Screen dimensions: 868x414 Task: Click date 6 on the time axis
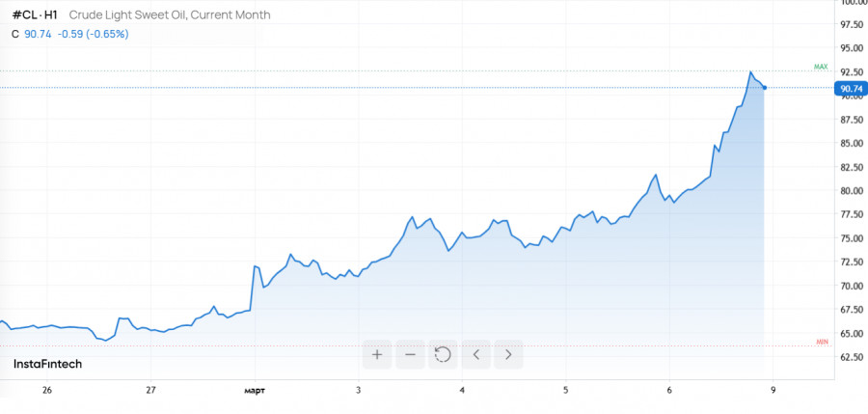(x=669, y=390)
